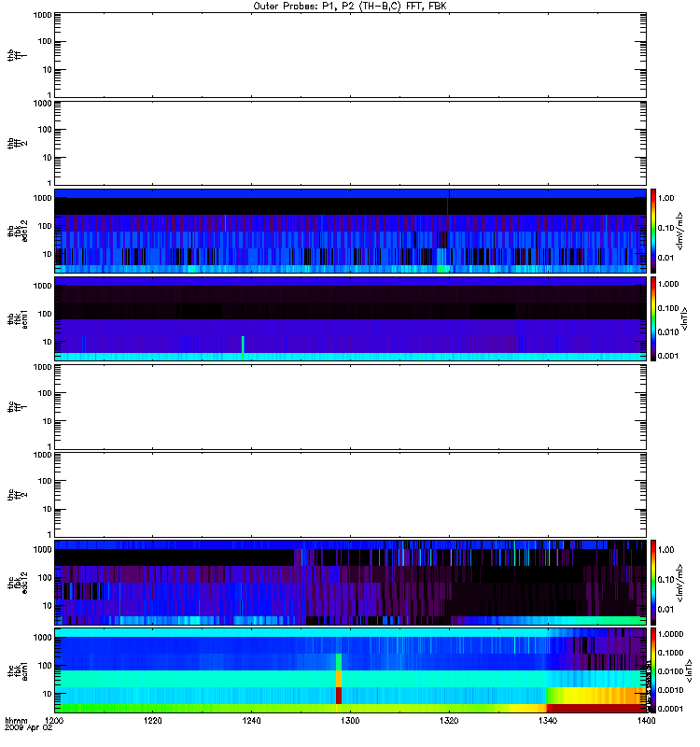
Task: Click the 1200 time axis label
Action: click(54, 721)
